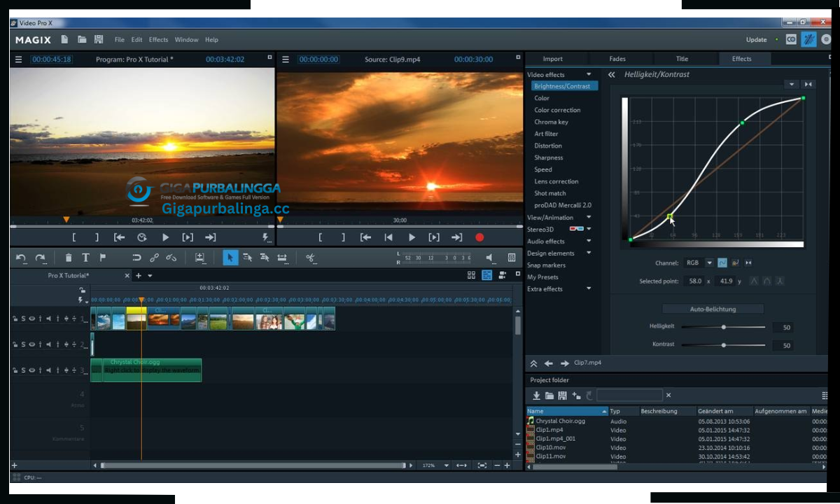Click the Auto-Belichtung button

pos(713,309)
